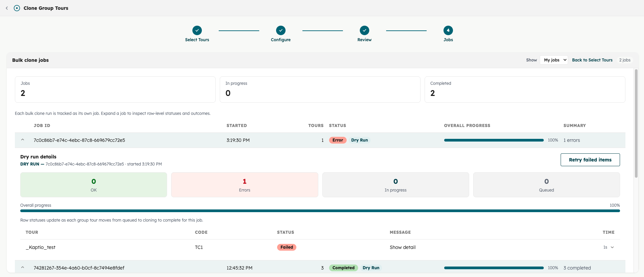Click the Error status badge
This screenshot has width=644, height=277.
[338, 140]
